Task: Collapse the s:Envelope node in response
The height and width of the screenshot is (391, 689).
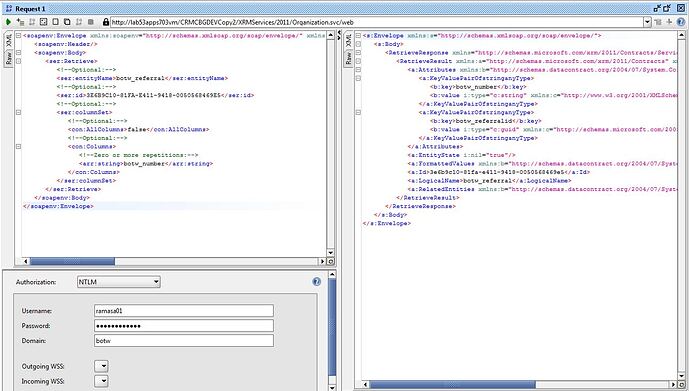Action: (x=358, y=36)
